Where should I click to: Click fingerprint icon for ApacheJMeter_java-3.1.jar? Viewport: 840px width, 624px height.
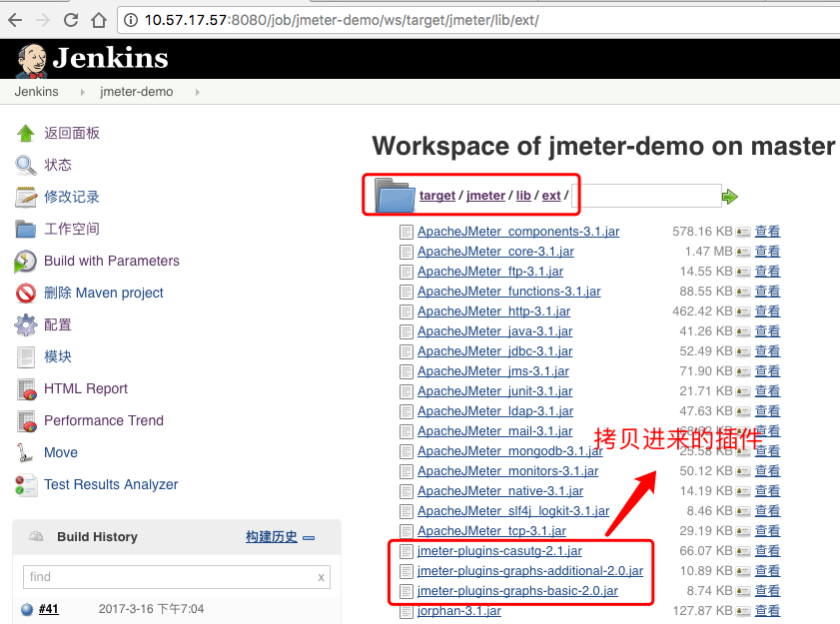pyautogui.click(x=743, y=332)
